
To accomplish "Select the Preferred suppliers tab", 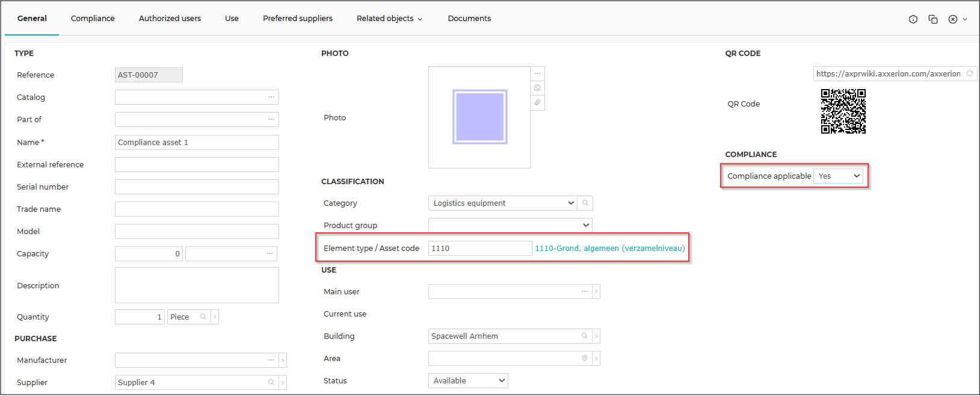I will (298, 19).
